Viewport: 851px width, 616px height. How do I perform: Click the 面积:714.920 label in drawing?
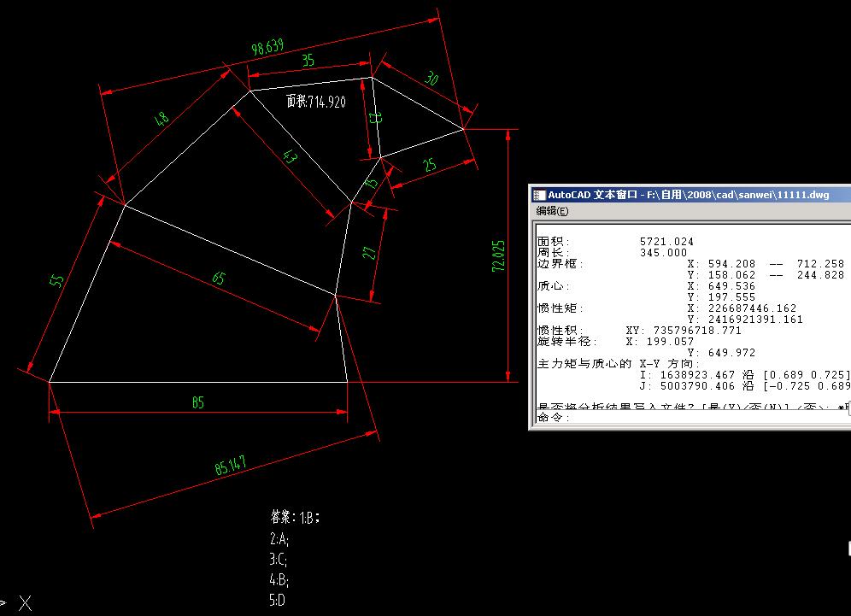tap(316, 102)
